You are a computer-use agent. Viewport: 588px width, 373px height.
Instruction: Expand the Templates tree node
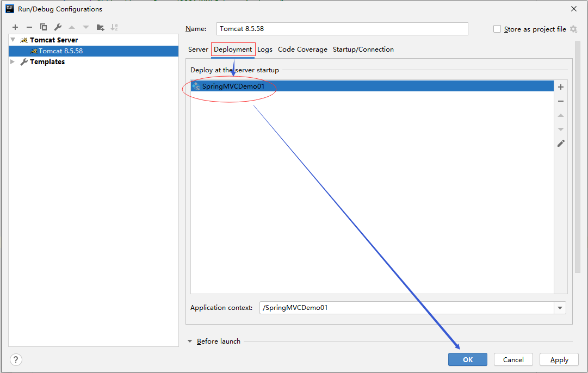click(13, 61)
